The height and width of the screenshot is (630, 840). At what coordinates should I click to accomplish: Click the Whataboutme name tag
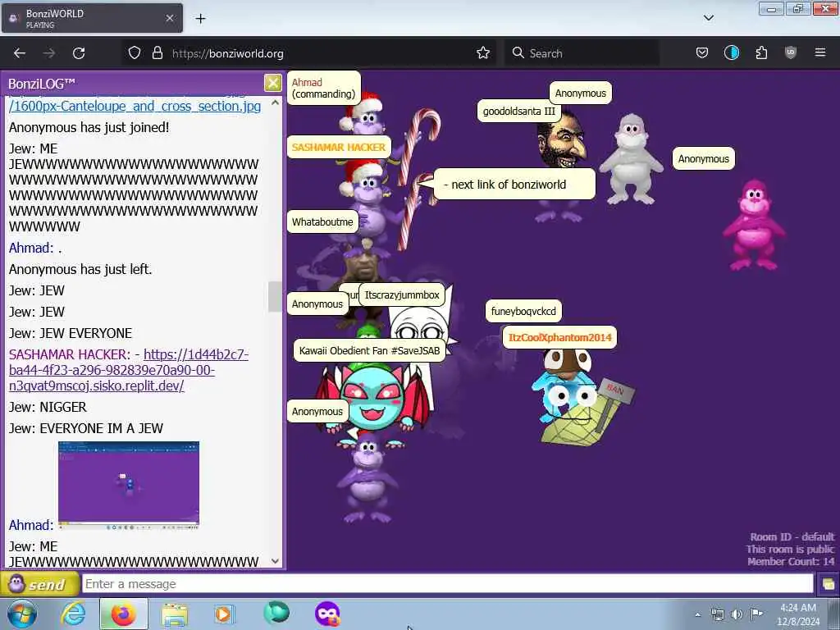click(x=322, y=221)
